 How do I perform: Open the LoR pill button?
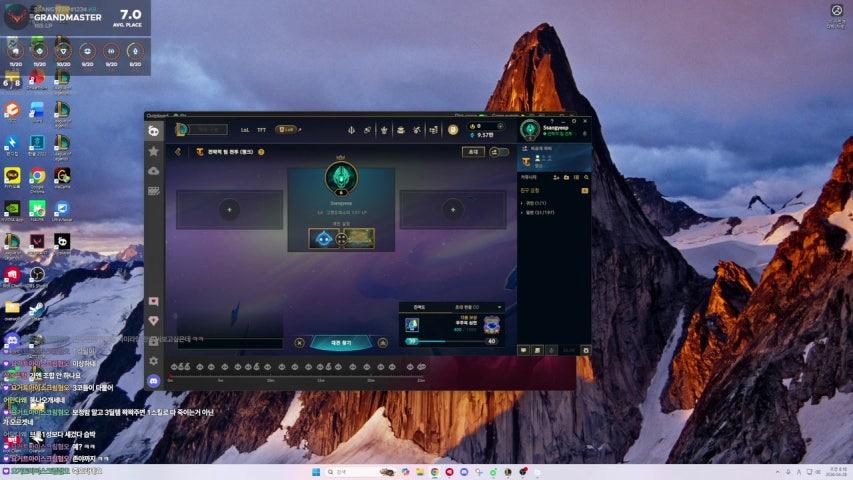pos(285,130)
